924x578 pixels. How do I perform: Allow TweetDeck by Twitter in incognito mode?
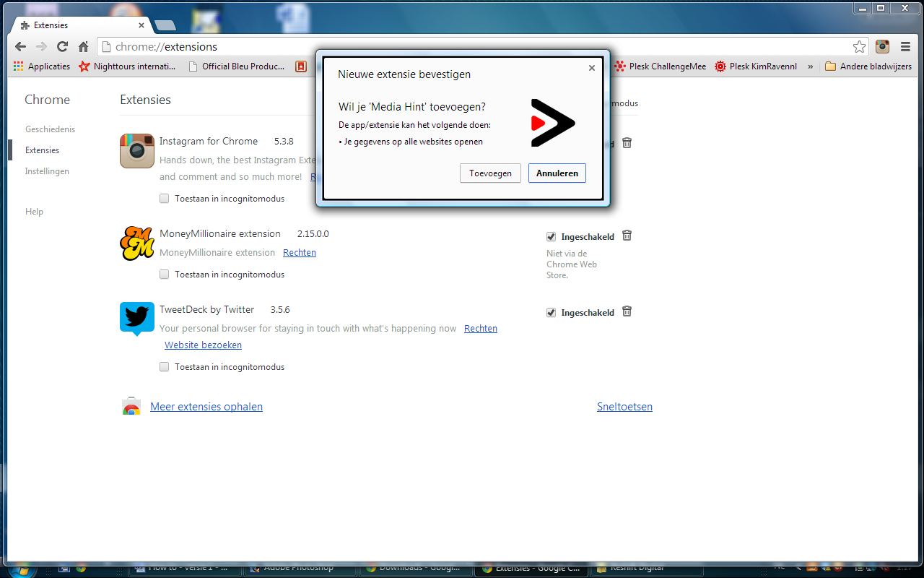[x=165, y=367]
